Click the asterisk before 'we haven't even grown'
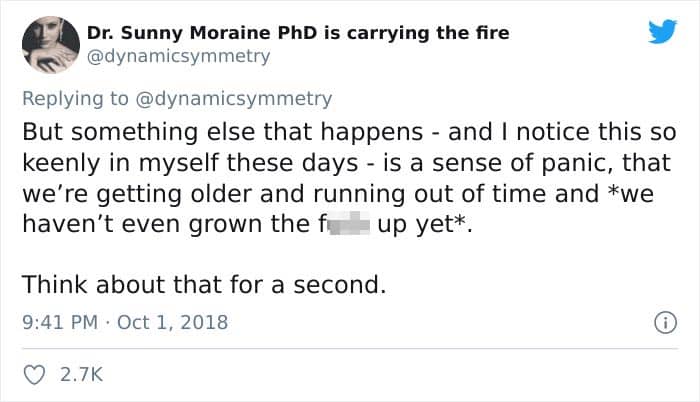 coord(613,189)
